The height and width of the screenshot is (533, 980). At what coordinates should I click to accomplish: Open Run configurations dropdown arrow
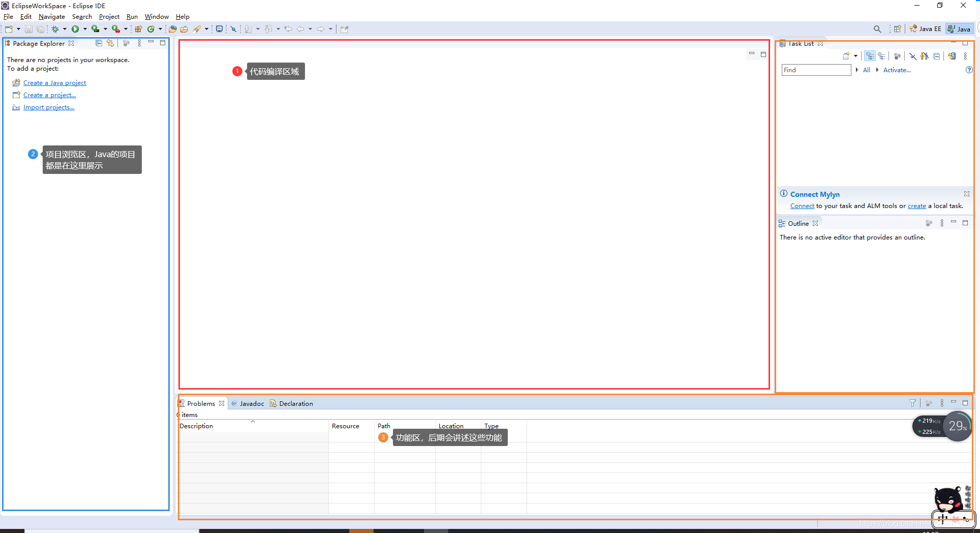pos(85,29)
